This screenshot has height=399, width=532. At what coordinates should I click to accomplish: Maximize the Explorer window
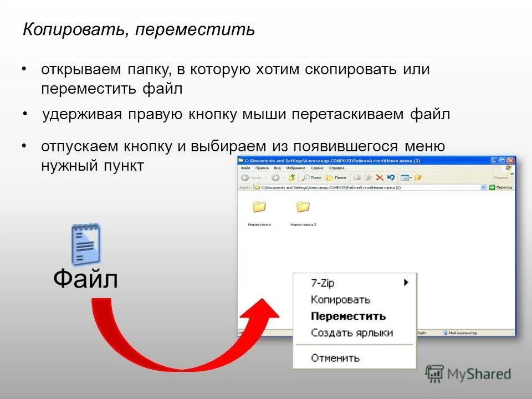coord(503,161)
